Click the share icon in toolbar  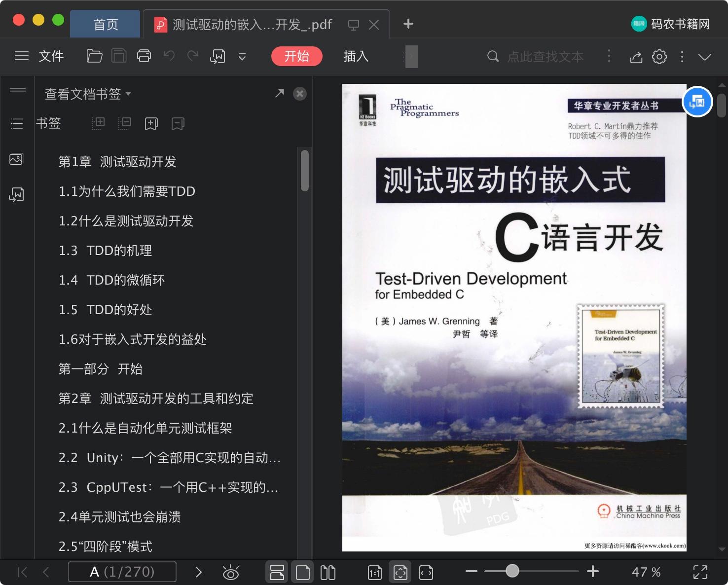click(636, 57)
